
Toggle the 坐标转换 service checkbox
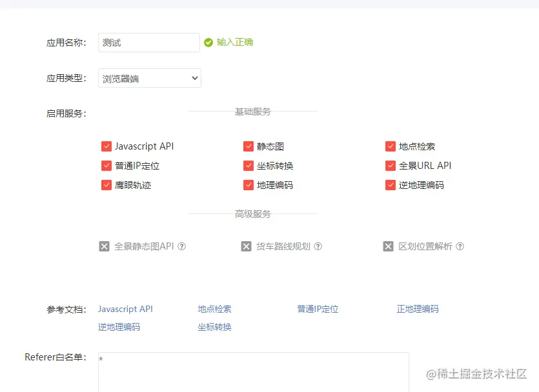(x=248, y=166)
